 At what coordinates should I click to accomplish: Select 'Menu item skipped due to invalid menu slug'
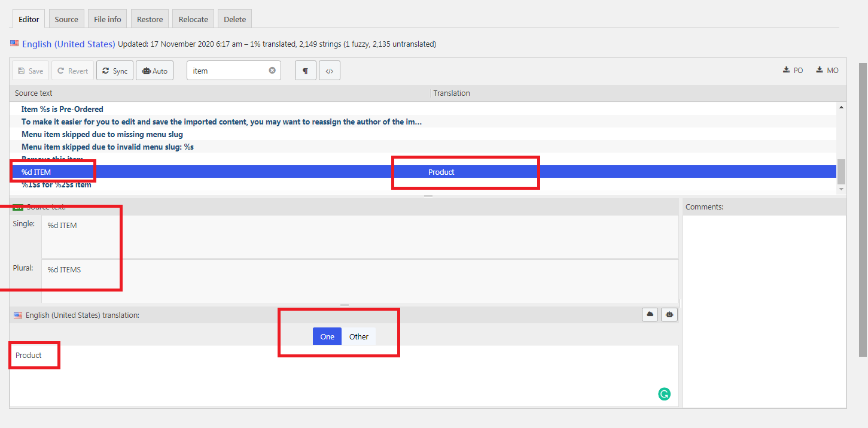[424, 147]
